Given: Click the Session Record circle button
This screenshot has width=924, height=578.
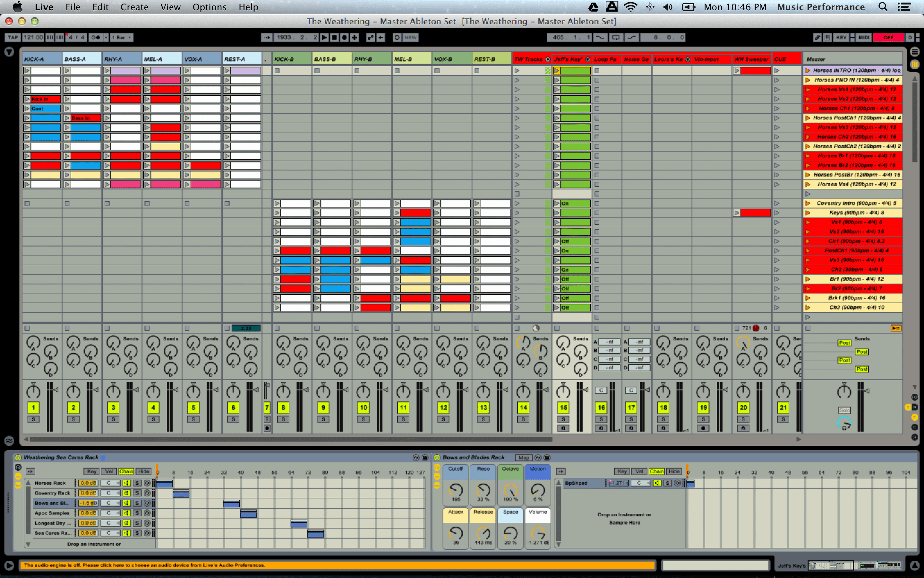Looking at the screenshot, I should [x=397, y=38].
